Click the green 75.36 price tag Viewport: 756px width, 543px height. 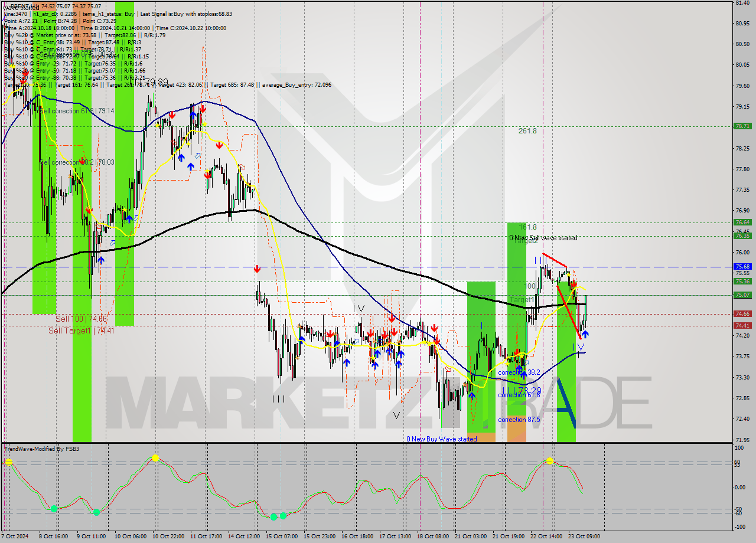point(742,282)
